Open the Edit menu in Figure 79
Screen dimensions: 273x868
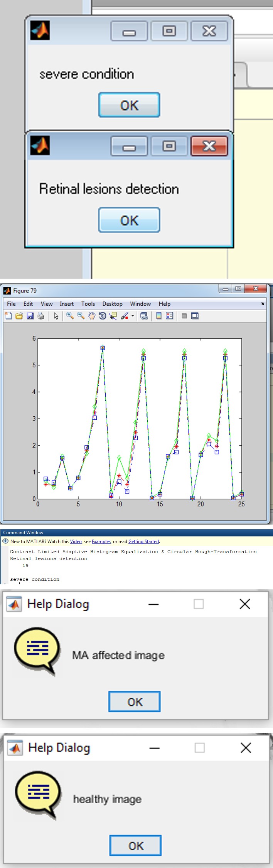(x=28, y=304)
